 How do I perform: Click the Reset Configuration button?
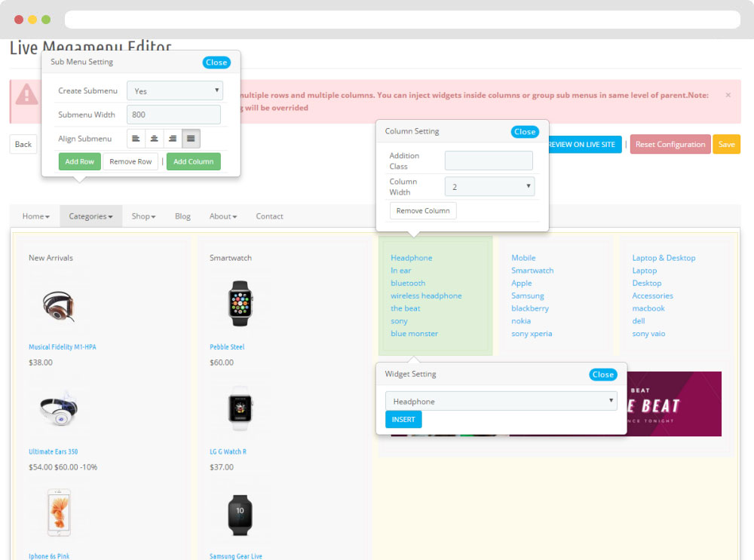click(670, 144)
